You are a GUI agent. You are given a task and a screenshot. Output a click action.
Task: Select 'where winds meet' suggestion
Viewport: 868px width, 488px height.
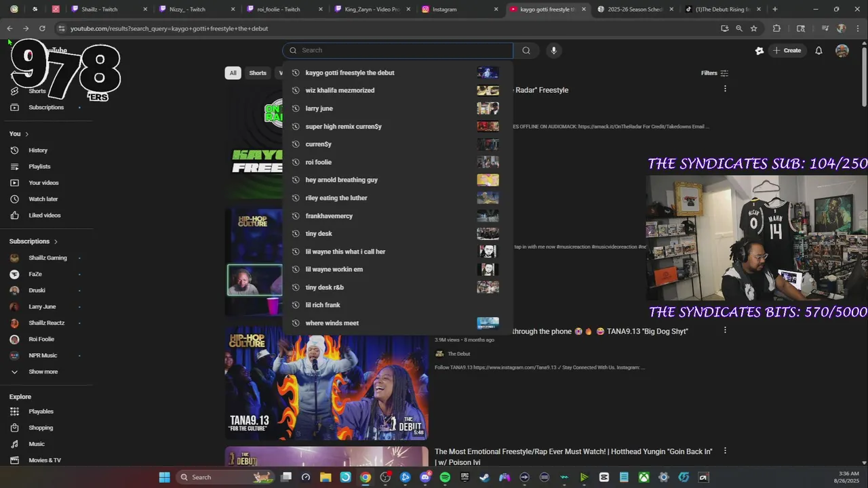[x=397, y=323]
